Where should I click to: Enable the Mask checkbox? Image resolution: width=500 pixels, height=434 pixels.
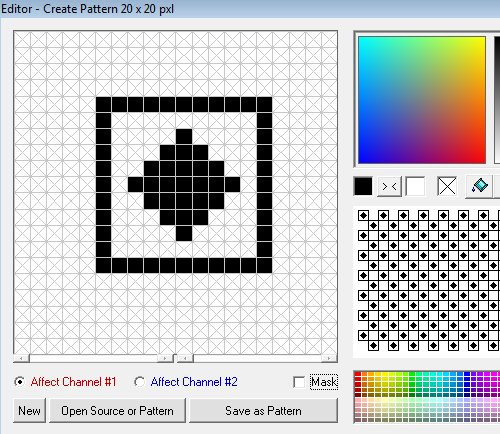pyautogui.click(x=299, y=382)
